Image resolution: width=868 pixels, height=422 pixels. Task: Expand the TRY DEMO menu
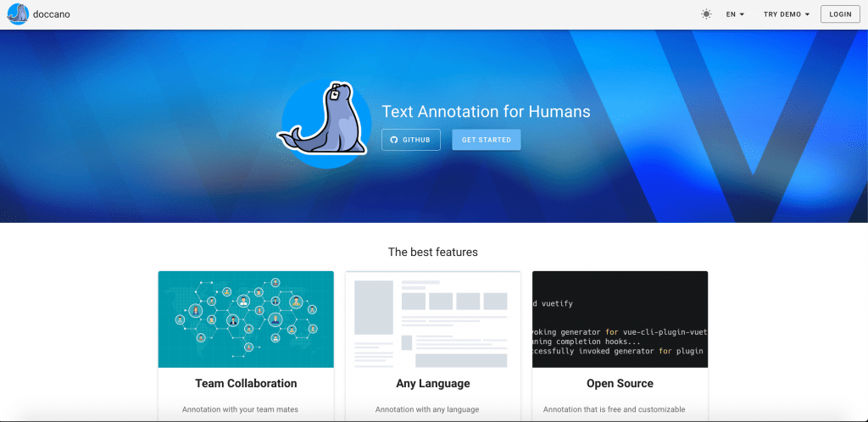787,14
